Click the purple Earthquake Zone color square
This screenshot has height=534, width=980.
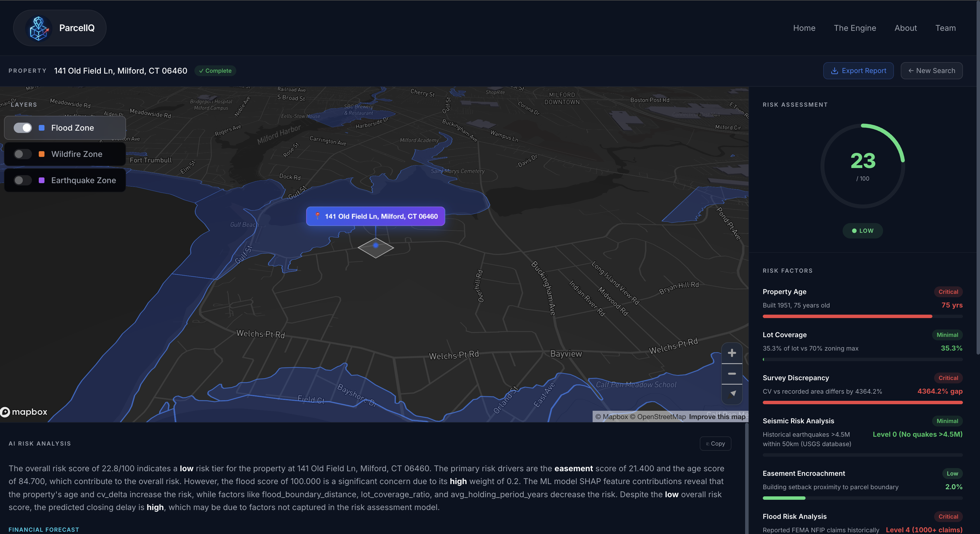[x=42, y=180]
